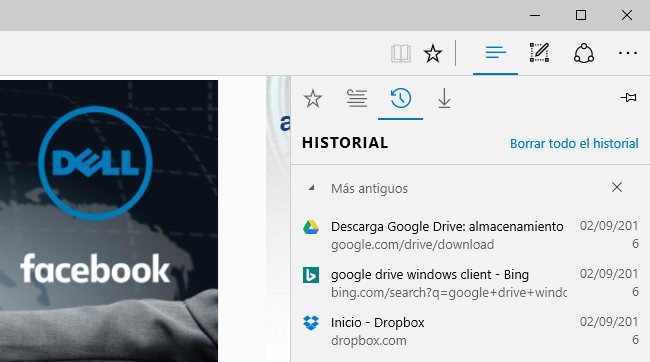Click the dropbox.com URL text

pyautogui.click(x=369, y=341)
